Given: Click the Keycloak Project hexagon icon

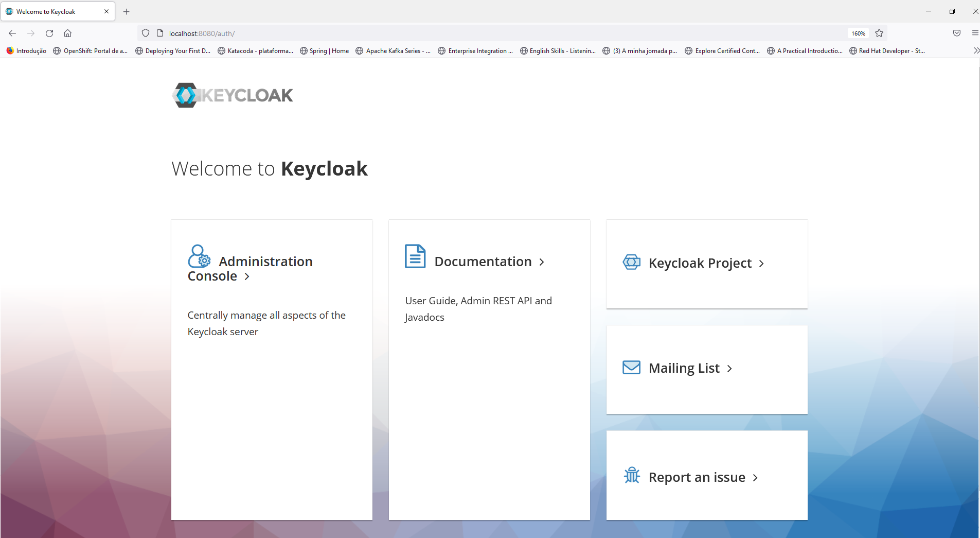Looking at the screenshot, I should click(x=631, y=263).
